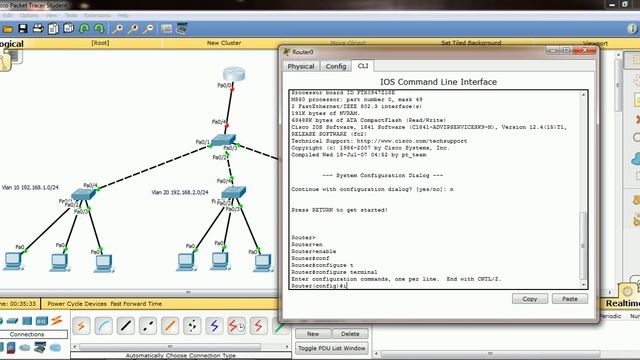640x360 pixels.
Task: Switch to the Config tab in Router0
Action: (x=336, y=66)
